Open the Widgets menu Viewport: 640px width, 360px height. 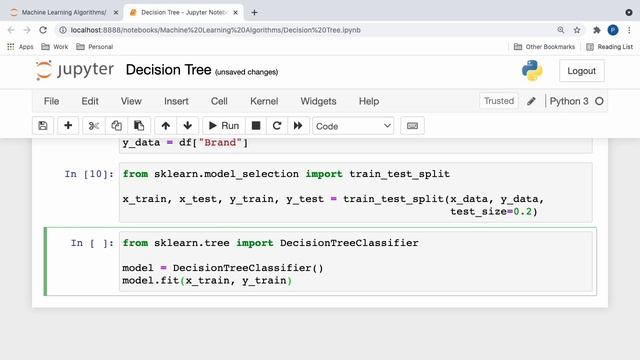[x=318, y=101]
